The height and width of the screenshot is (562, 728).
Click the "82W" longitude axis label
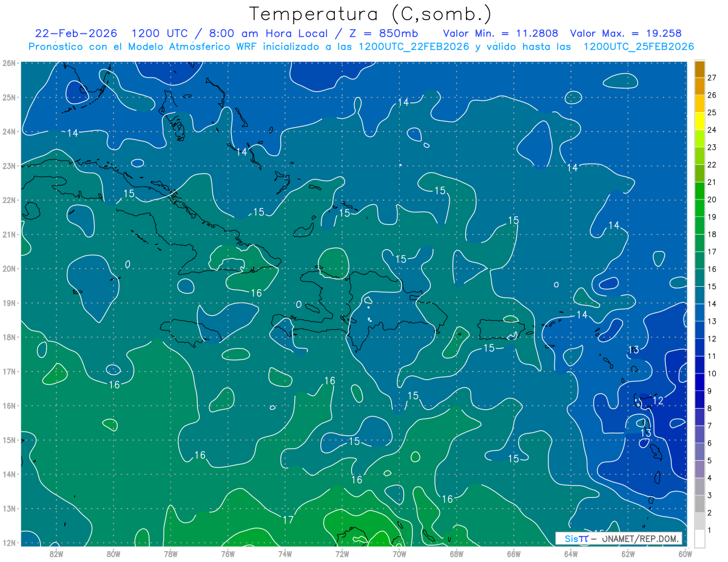coord(56,553)
